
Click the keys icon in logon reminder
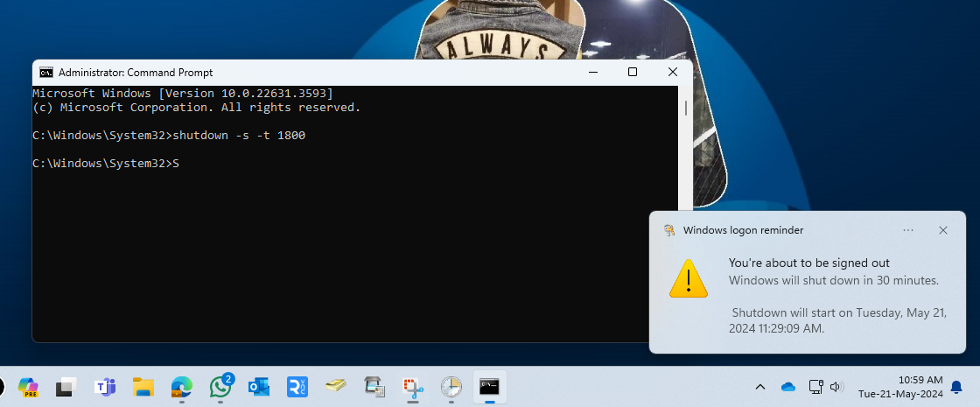669,231
